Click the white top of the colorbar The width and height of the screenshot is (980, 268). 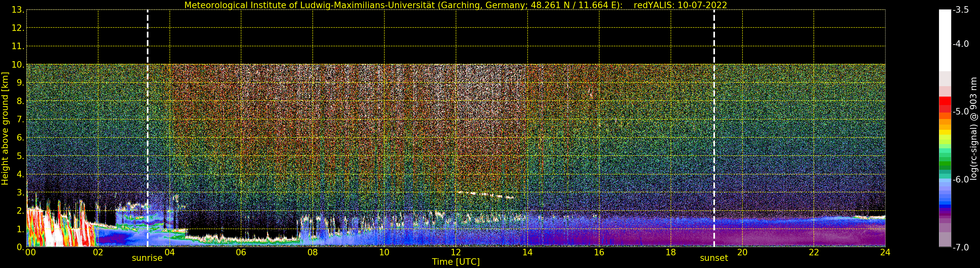tap(945, 40)
